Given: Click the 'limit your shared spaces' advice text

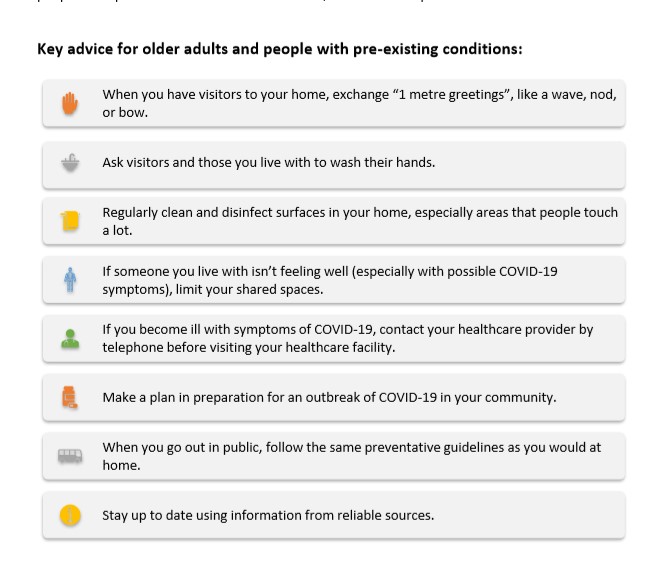Looking at the screenshot, I should coord(330,280).
